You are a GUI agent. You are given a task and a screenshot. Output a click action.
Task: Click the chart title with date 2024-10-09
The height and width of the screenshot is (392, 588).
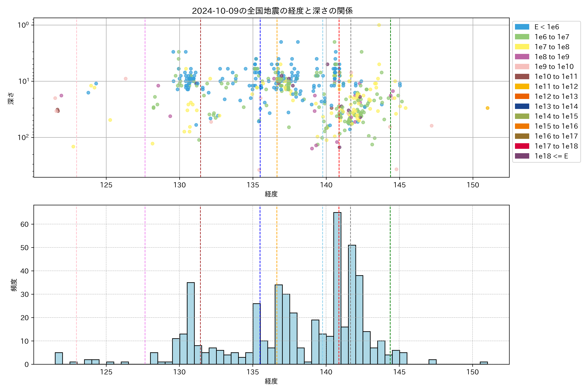272,11
